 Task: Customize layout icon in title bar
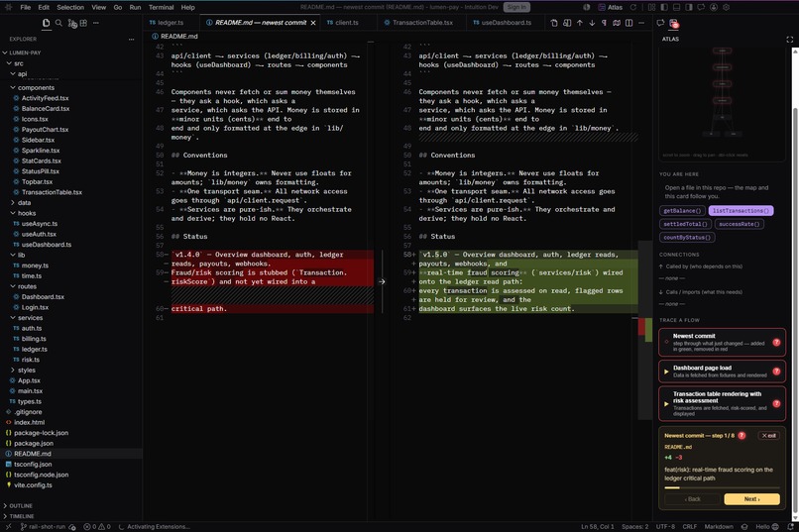[651, 7]
